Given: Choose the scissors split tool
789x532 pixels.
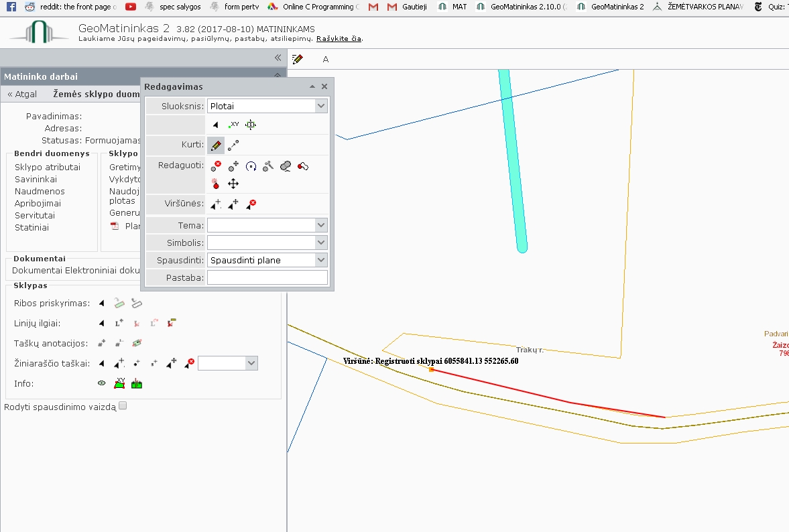Looking at the screenshot, I should [268, 166].
